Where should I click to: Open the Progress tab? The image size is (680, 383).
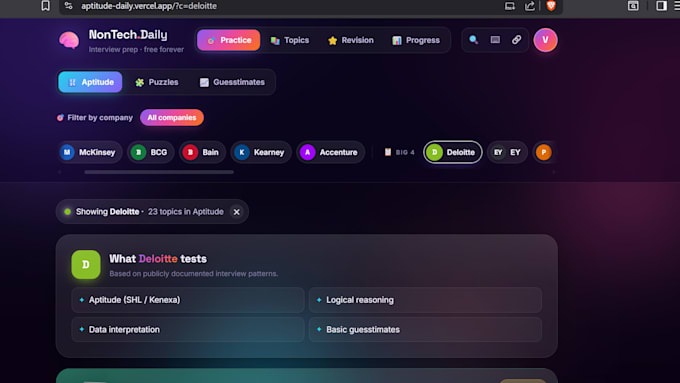tap(416, 40)
